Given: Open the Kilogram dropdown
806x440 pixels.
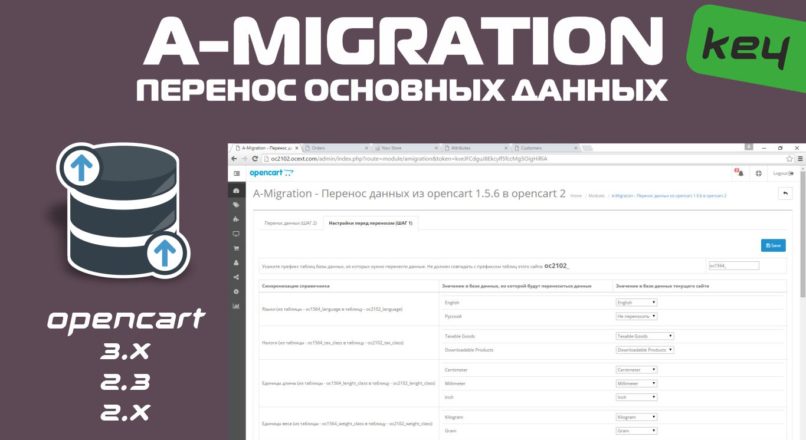Looking at the screenshot, I should [x=636, y=417].
